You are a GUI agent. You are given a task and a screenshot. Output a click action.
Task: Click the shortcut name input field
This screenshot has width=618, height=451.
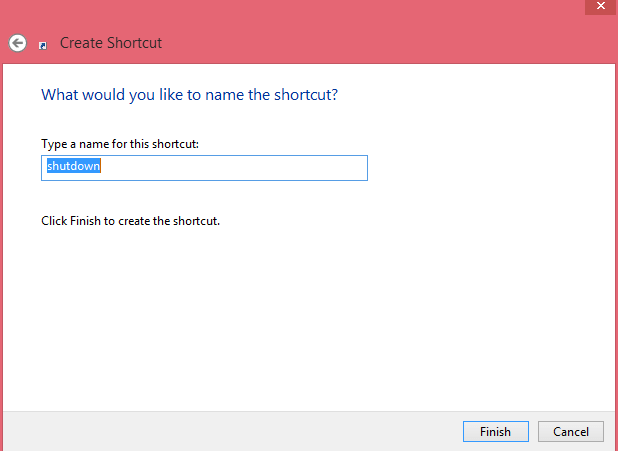[204, 168]
